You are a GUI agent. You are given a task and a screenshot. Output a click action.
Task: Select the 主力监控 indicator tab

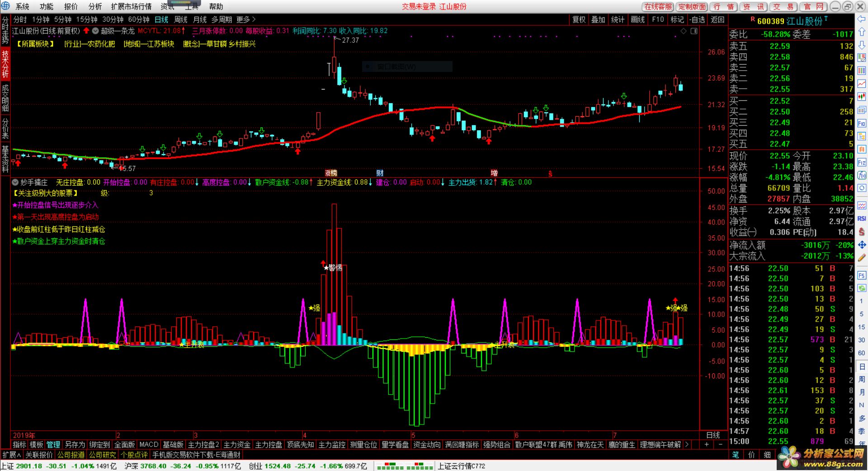pos(332,445)
